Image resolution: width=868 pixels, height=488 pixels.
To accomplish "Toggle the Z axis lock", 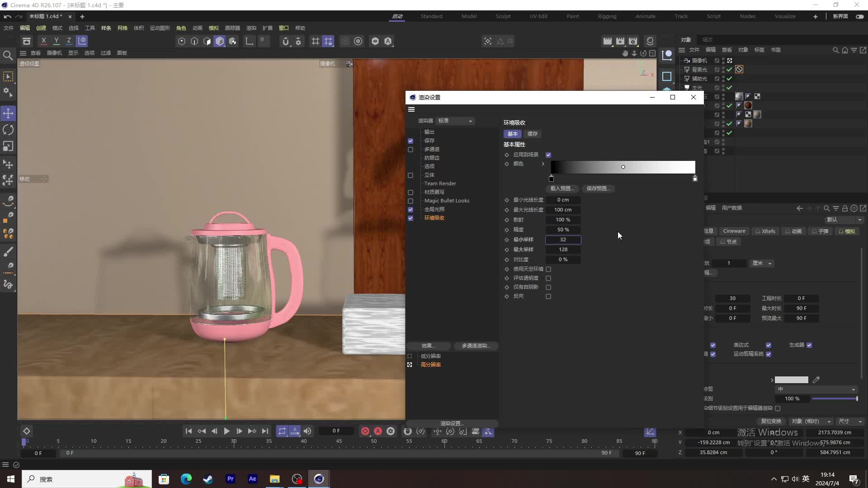I will [x=69, y=41].
